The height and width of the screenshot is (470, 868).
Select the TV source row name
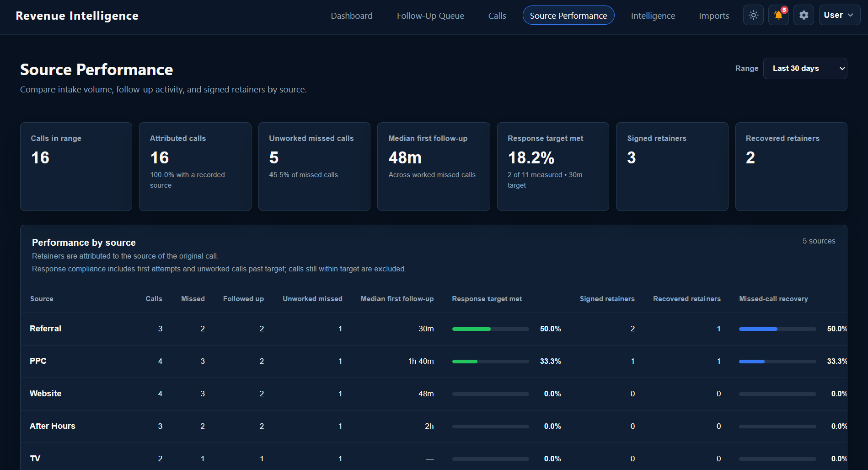pyautogui.click(x=35, y=459)
